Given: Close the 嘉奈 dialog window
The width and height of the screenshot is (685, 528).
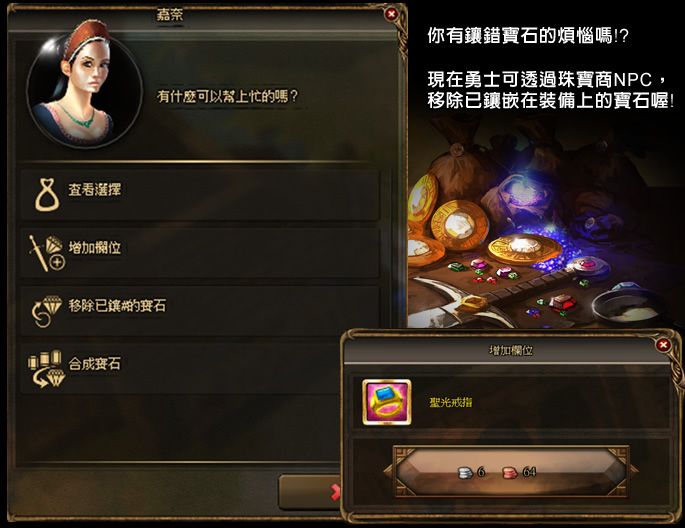Looking at the screenshot, I should (x=391, y=14).
